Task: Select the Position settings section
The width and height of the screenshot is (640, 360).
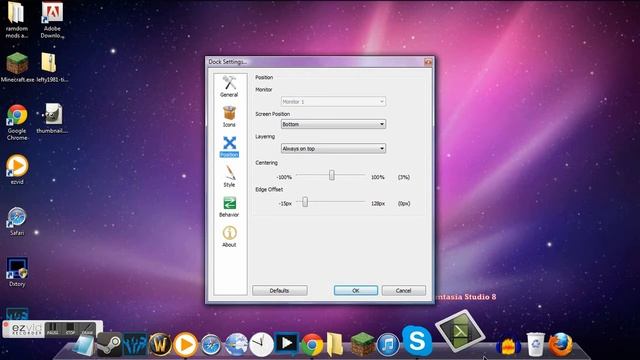Action: coord(229,147)
